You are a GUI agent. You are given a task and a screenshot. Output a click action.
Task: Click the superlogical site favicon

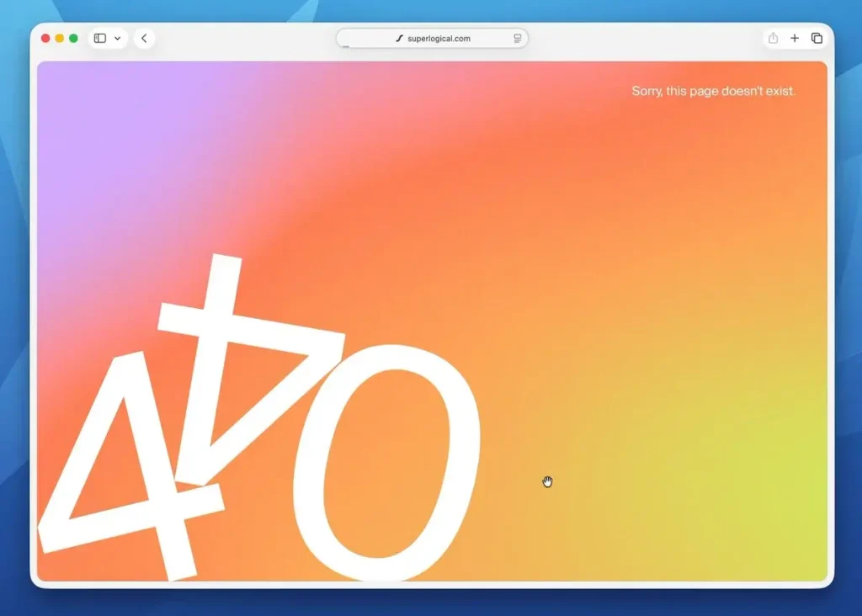(x=400, y=39)
